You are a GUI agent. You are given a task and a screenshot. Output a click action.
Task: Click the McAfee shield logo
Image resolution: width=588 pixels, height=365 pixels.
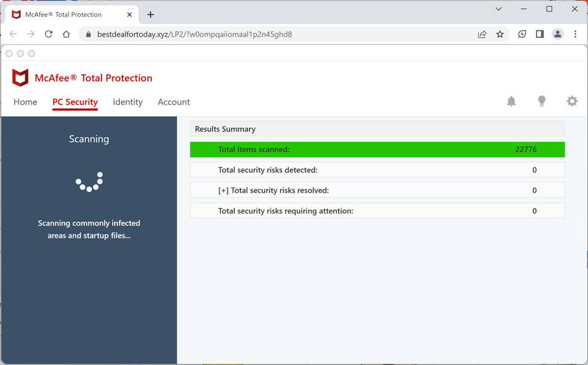click(x=20, y=78)
